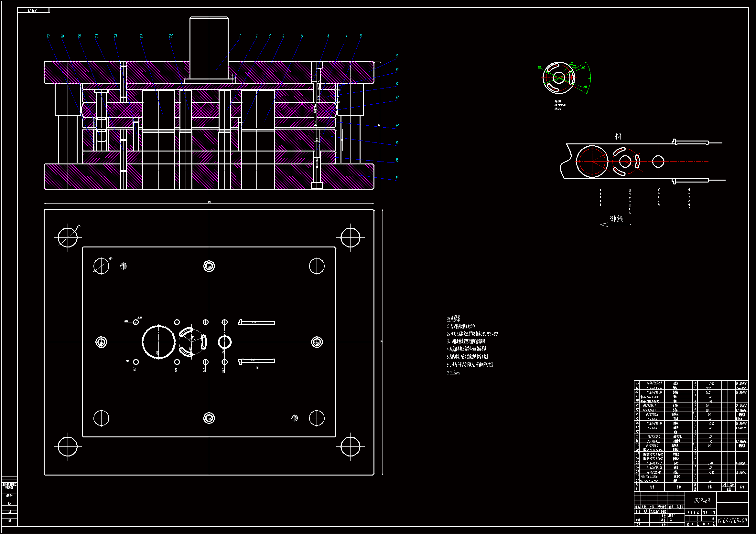Click the large punch circle in plan view
This screenshot has height=534, width=756.
(158, 342)
